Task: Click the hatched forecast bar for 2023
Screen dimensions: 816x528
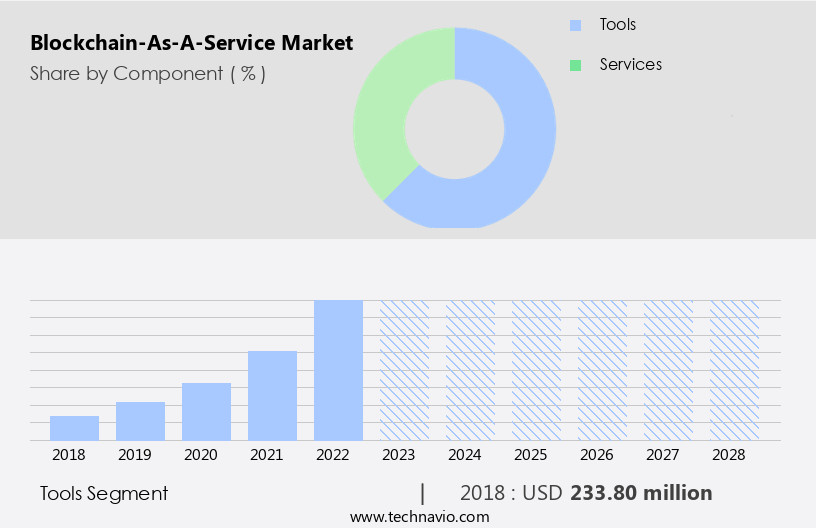Action: (404, 370)
